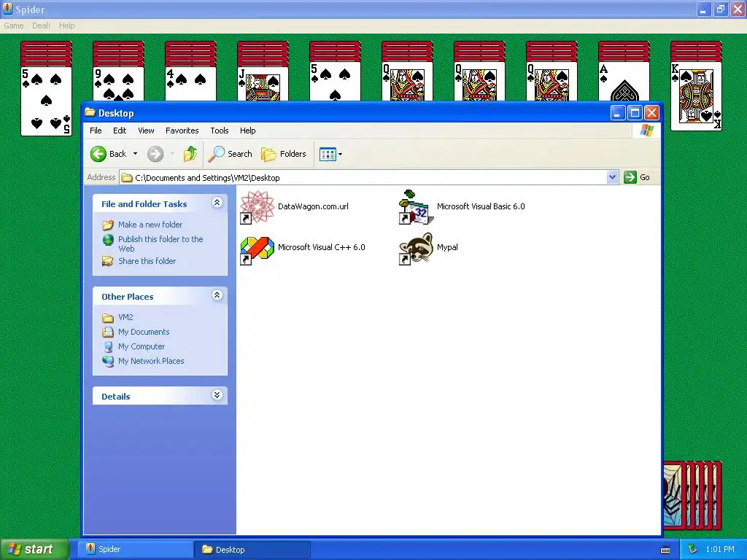
Task: Click Publish this folder to the Web
Action: (x=160, y=244)
